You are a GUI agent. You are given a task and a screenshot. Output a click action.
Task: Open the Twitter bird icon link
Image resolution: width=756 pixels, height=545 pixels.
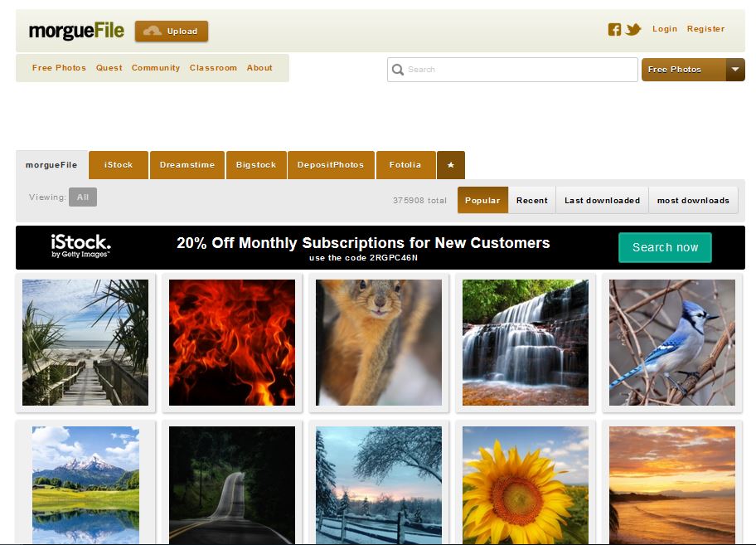click(x=633, y=30)
